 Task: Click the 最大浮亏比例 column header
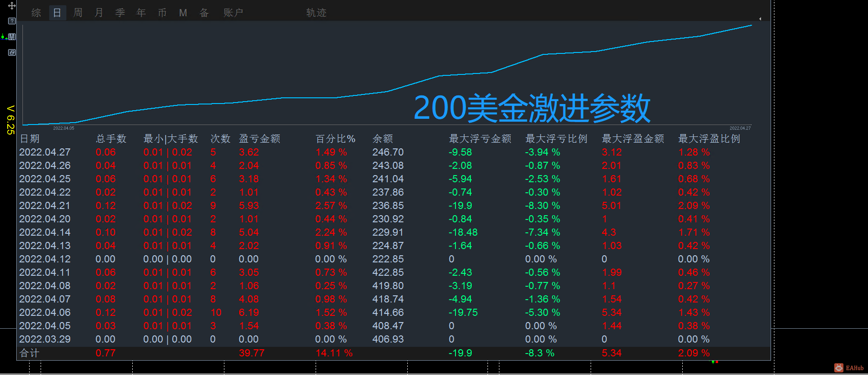point(557,139)
